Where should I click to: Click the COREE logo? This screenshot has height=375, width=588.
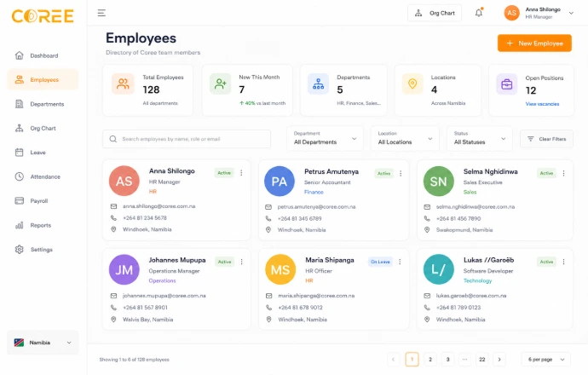pyautogui.click(x=43, y=16)
